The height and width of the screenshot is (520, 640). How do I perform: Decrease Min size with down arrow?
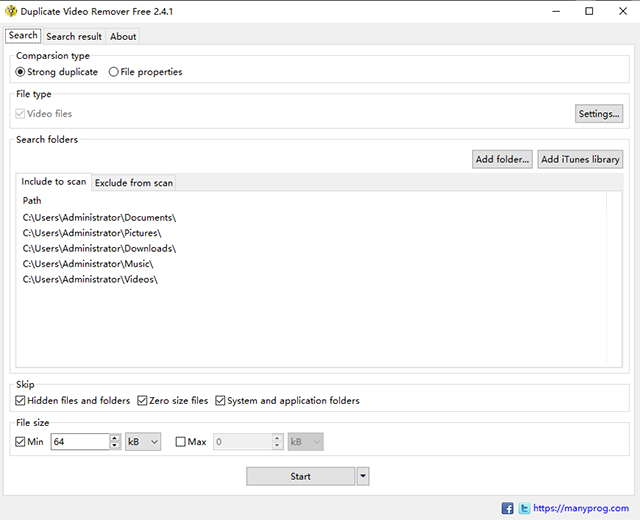(115, 446)
